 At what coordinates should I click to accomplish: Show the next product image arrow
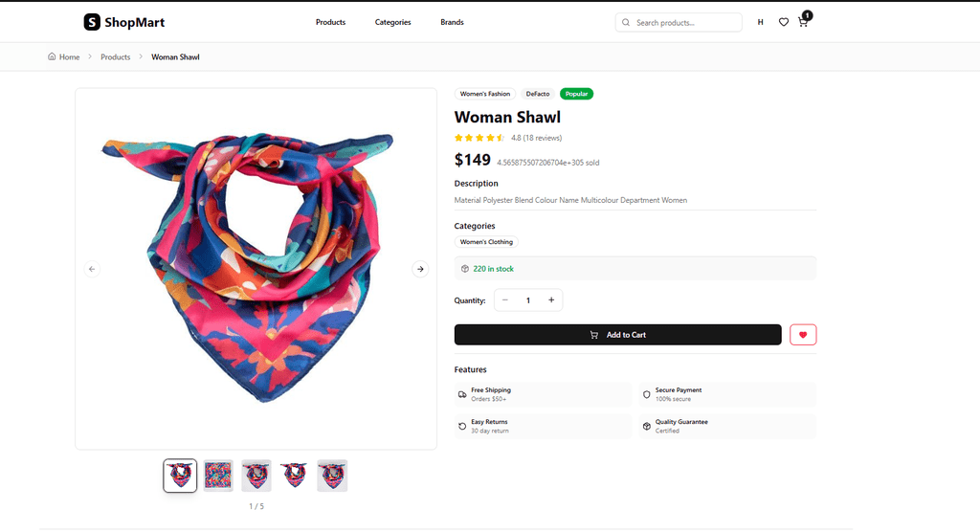coord(420,269)
